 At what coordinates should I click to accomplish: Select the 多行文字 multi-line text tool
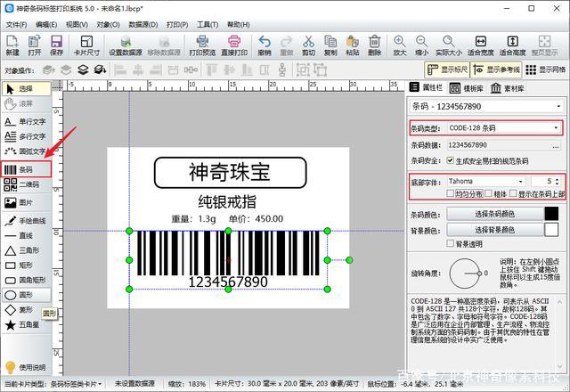[26, 136]
